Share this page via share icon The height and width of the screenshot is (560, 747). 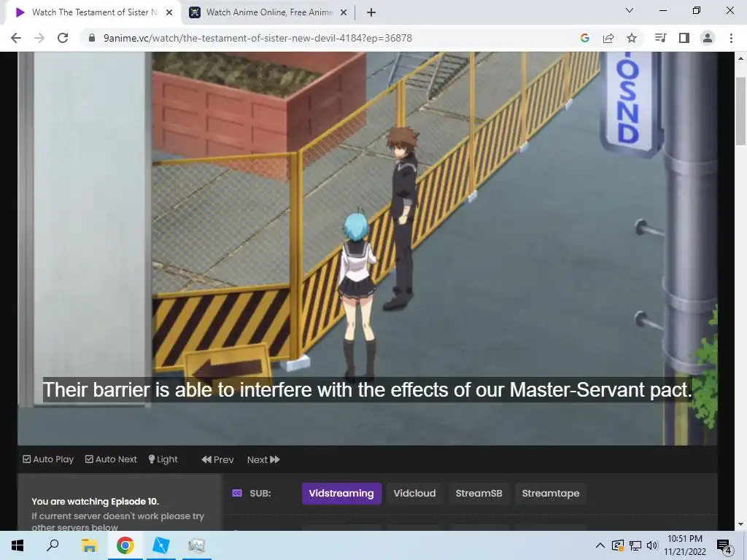pos(608,38)
